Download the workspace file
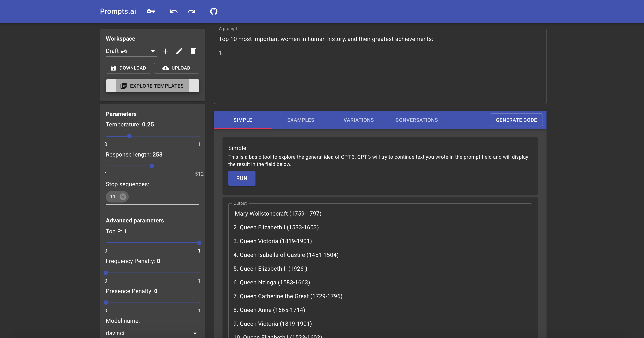Screen dimensions: 644x338 (128, 68)
